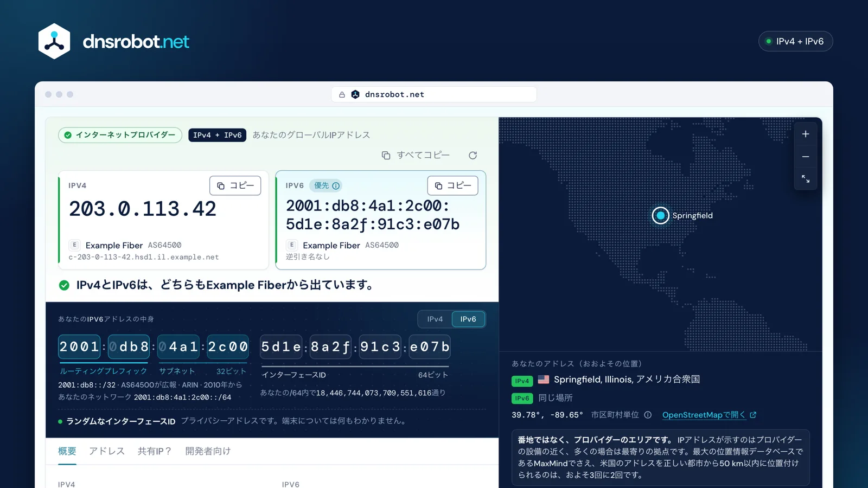Click the 91c3 hextet block
Viewport: 868px width, 488px height.
tap(380, 347)
